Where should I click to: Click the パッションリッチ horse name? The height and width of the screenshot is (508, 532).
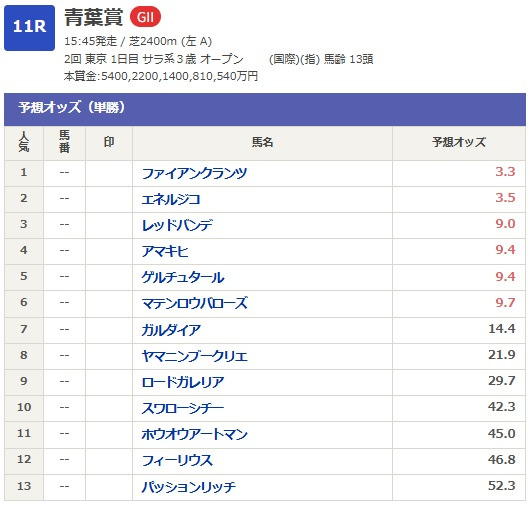(x=189, y=487)
